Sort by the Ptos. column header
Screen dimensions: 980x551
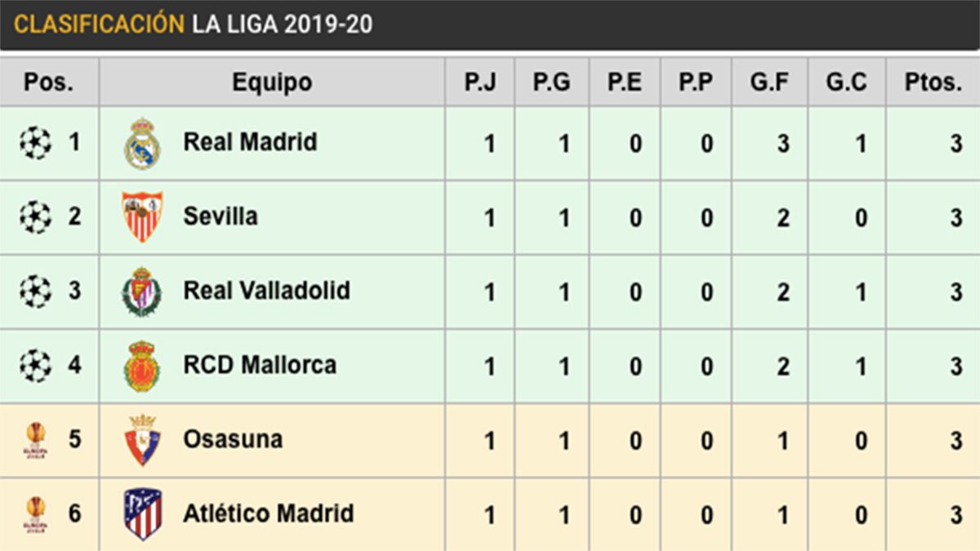pos(933,82)
